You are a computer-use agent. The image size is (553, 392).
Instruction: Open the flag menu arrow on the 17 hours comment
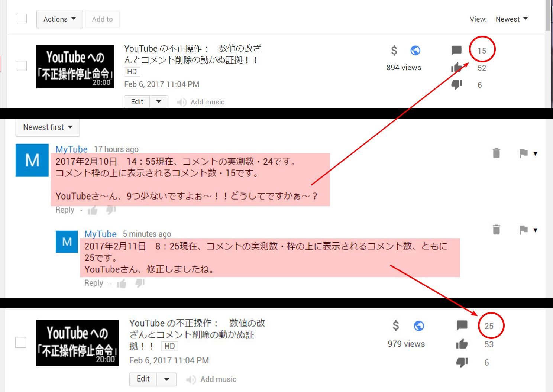(x=536, y=153)
